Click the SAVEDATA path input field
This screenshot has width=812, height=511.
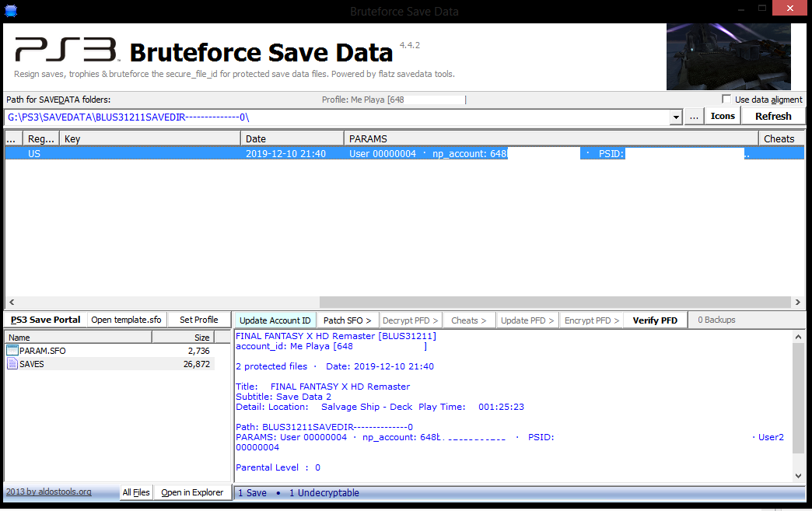coord(338,117)
